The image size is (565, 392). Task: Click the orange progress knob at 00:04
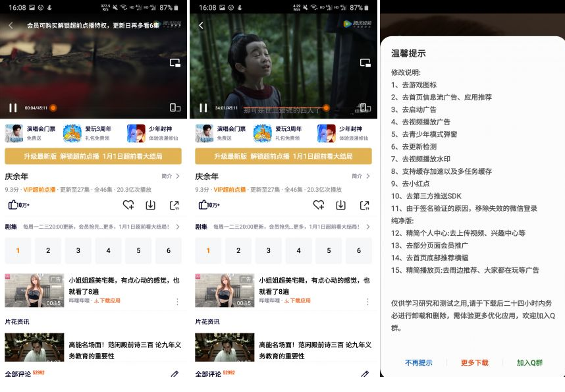coord(53,108)
